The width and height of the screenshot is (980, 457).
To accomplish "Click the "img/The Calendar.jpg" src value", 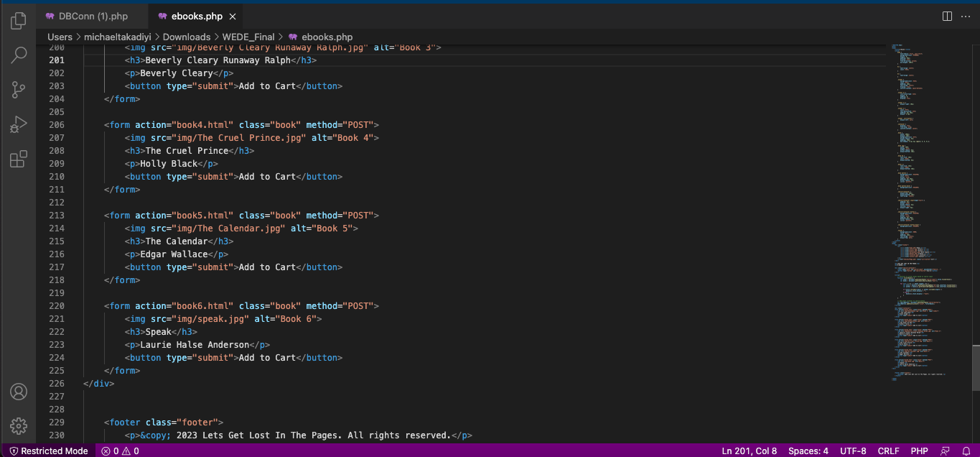I will coord(228,228).
